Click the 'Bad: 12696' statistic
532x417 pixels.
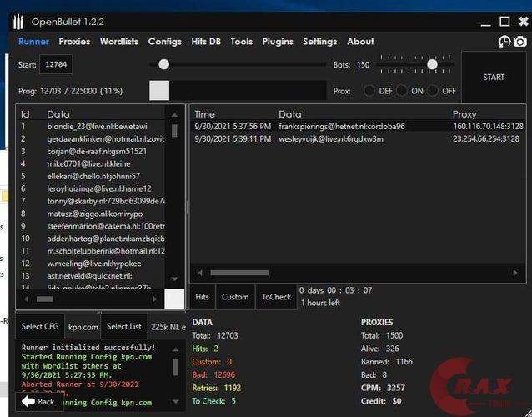[213, 375]
